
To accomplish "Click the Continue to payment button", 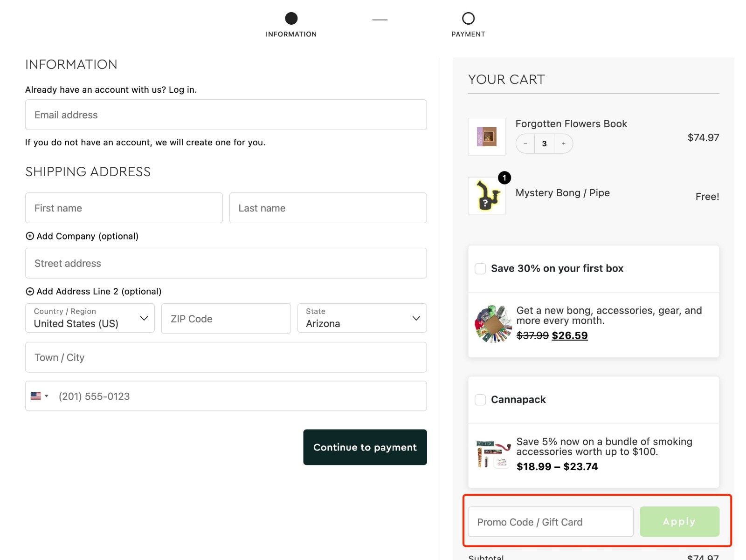I will [x=365, y=447].
